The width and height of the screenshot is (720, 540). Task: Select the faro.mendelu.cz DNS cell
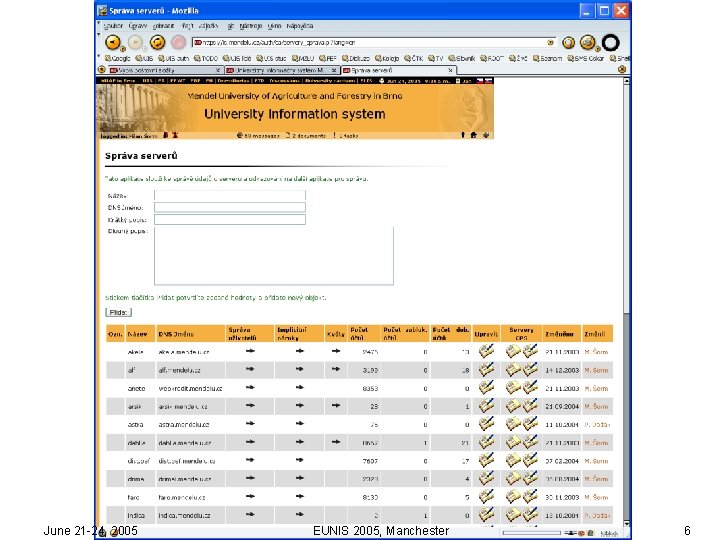(x=181, y=497)
